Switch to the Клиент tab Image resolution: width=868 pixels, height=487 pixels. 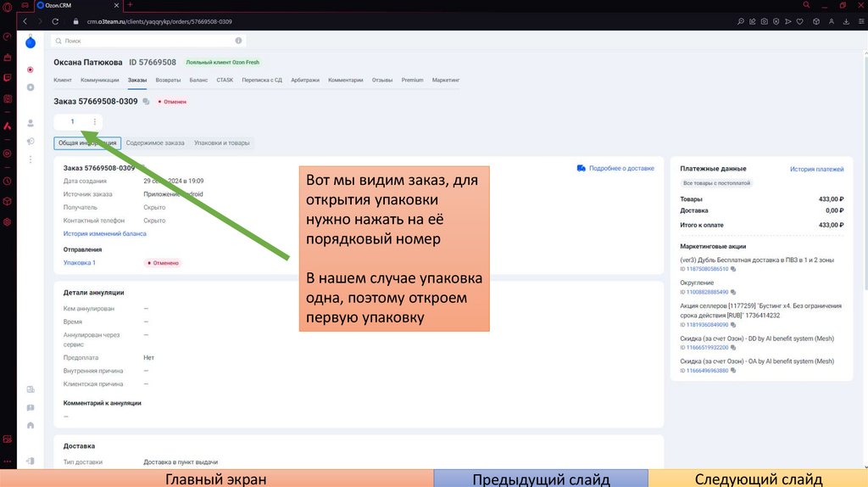63,81
